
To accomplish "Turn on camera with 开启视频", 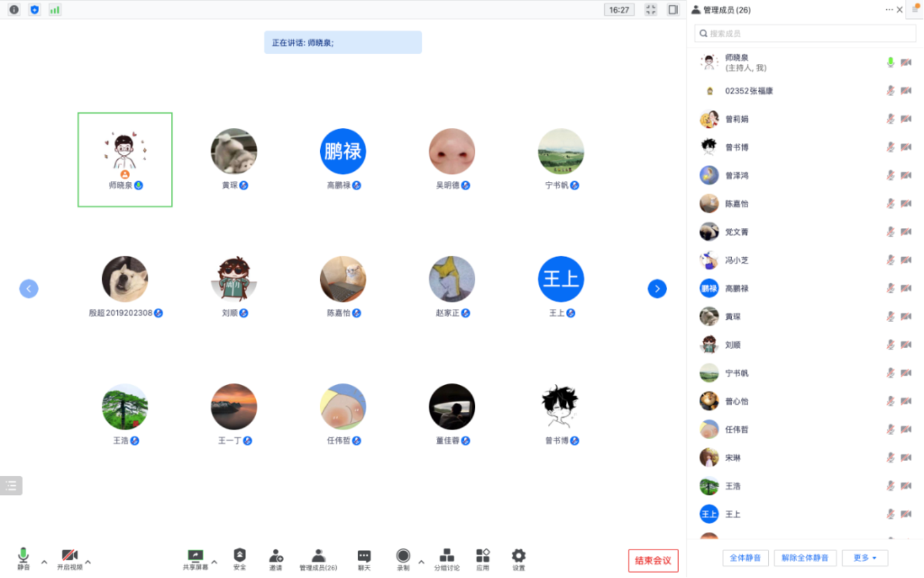I will click(x=70, y=557).
